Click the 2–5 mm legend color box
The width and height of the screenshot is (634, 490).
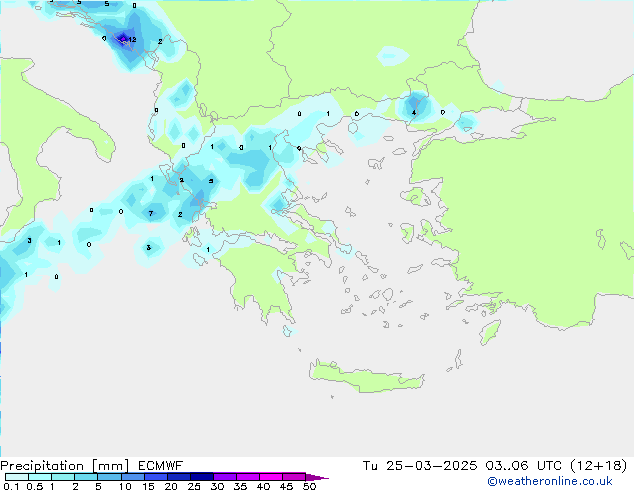(86, 477)
